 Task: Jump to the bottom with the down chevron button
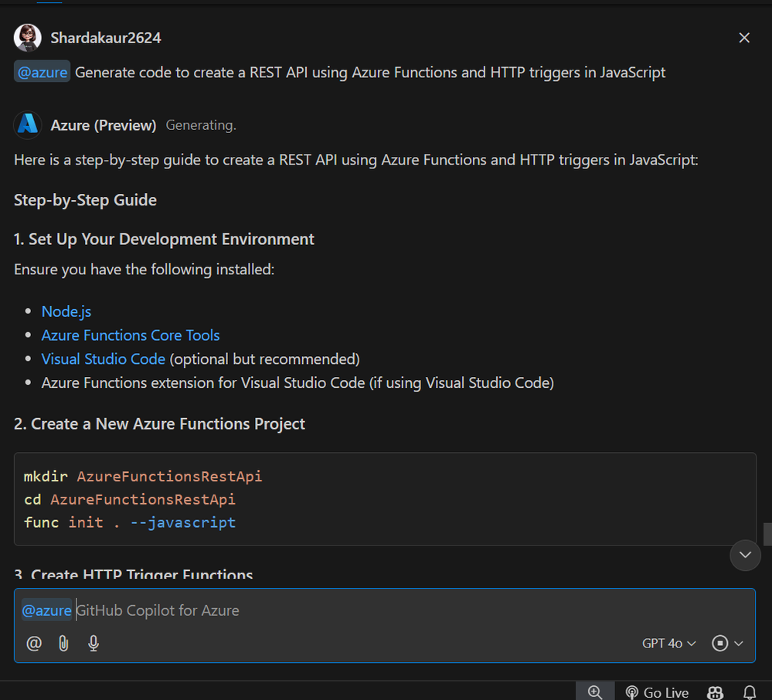click(x=745, y=555)
